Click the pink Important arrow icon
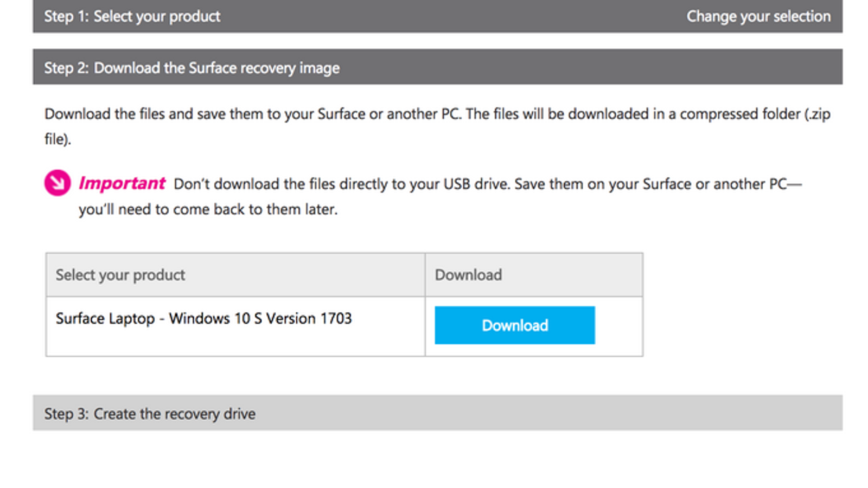The height and width of the screenshot is (488, 868). coord(57,183)
